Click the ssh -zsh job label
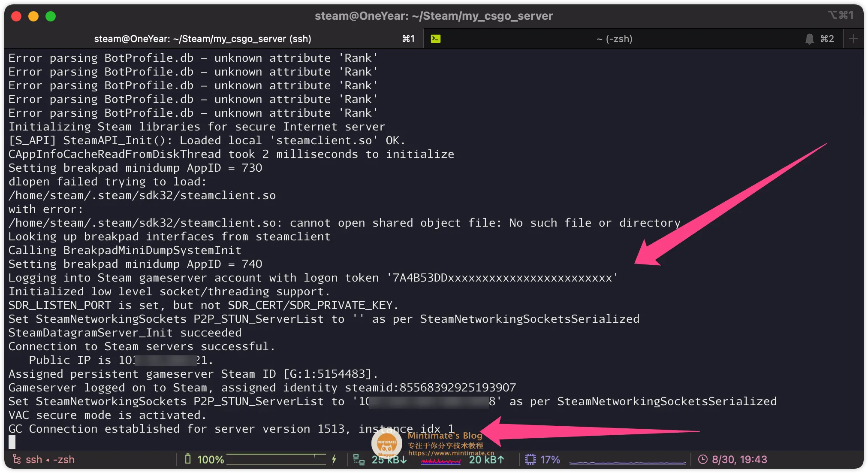The height and width of the screenshot is (473, 868). (x=50, y=460)
